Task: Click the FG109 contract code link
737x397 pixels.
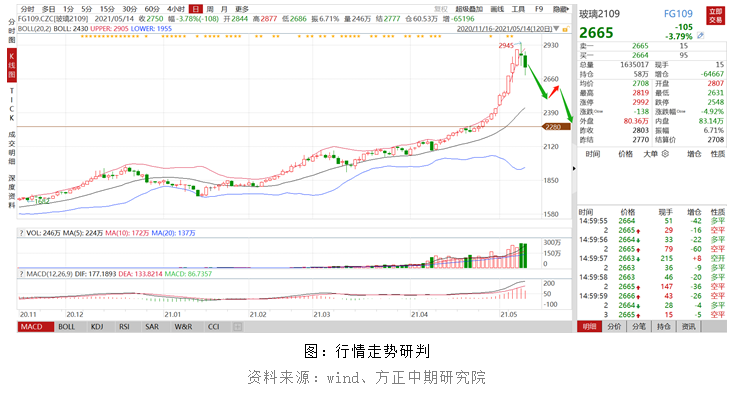Action: click(x=678, y=14)
